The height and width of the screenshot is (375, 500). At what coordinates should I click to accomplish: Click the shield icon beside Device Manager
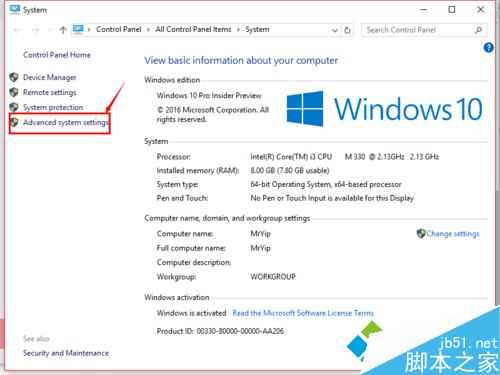tap(14, 77)
